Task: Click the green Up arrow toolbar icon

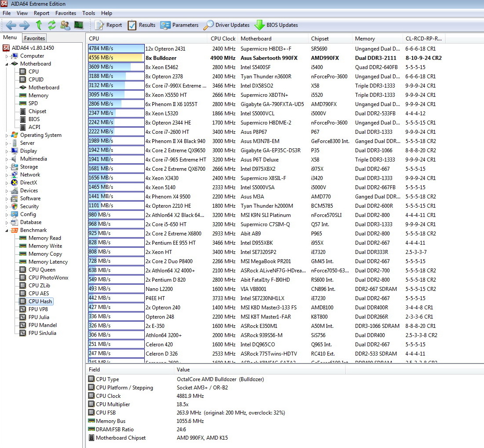Action: (39, 25)
